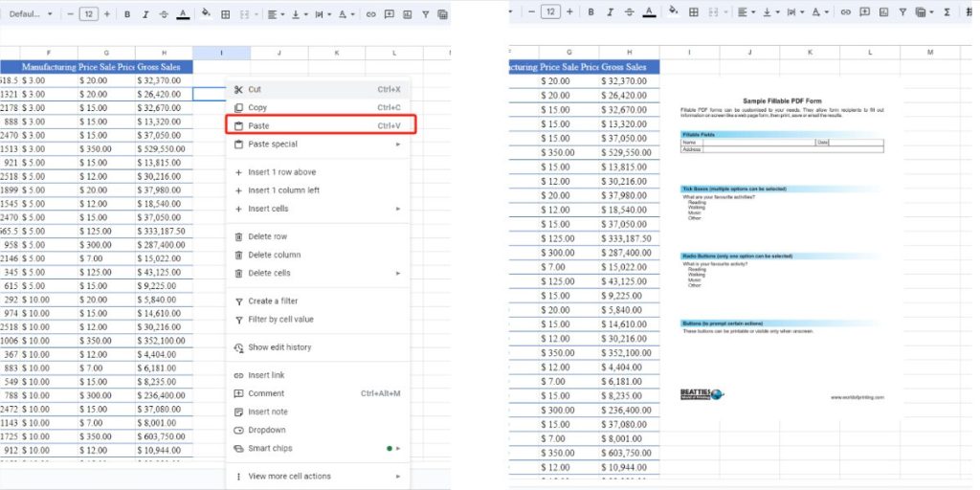Expand the Paste special submenu
The image size is (980, 490).
pyautogui.click(x=318, y=144)
